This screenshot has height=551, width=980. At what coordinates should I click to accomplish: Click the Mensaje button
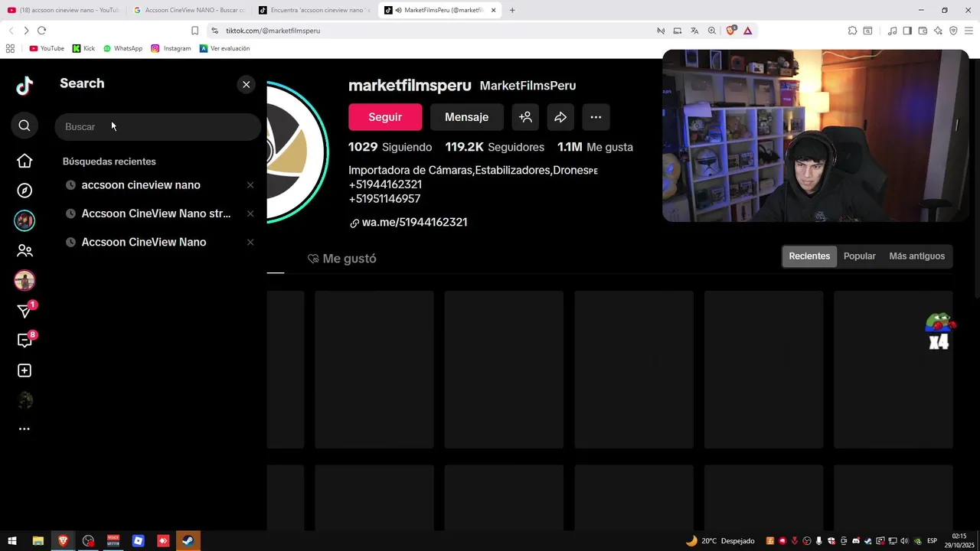coord(466,117)
